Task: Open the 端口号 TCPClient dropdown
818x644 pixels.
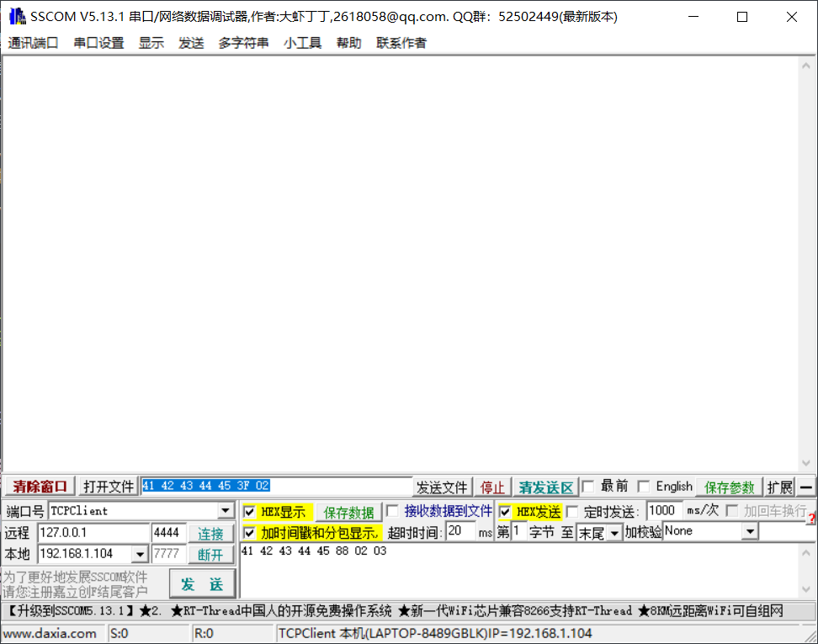Action: (x=225, y=510)
